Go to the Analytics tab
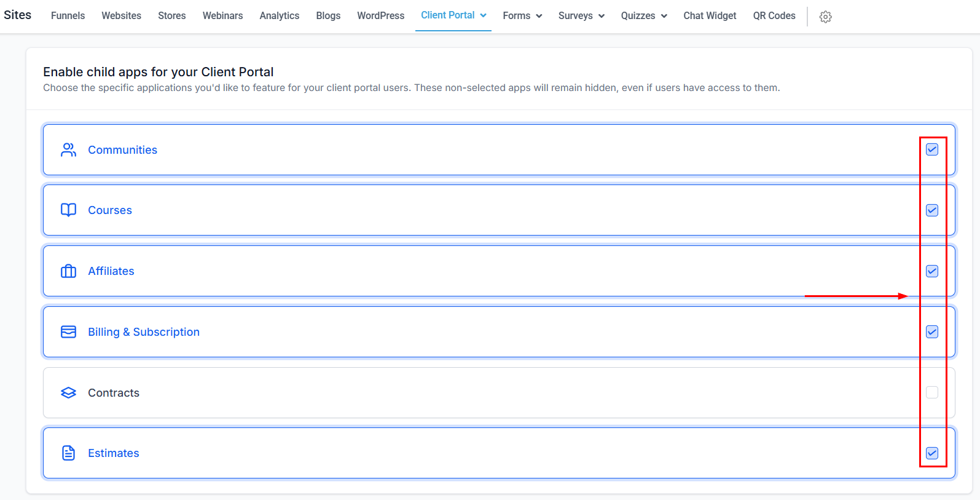 click(x=279, y=16)
